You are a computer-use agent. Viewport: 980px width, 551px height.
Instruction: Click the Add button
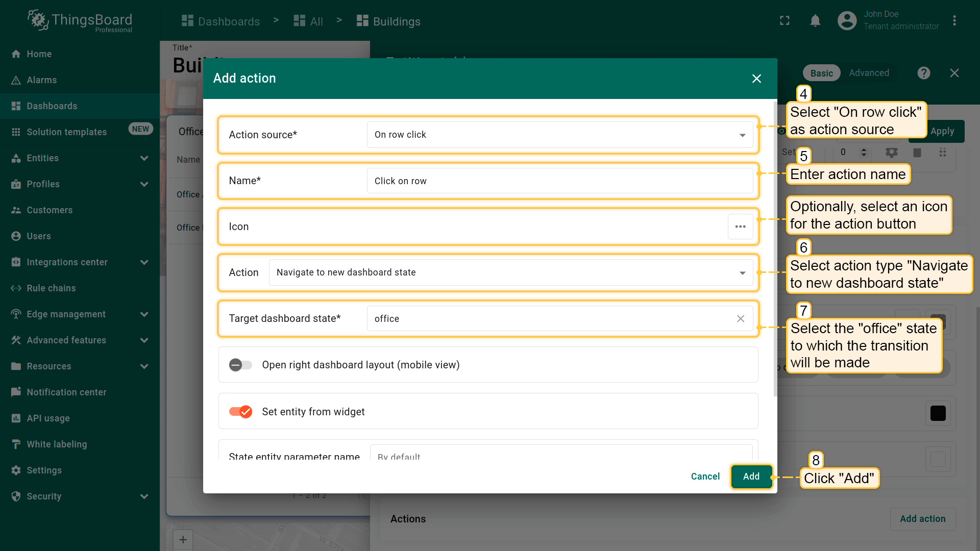(751, 477)
